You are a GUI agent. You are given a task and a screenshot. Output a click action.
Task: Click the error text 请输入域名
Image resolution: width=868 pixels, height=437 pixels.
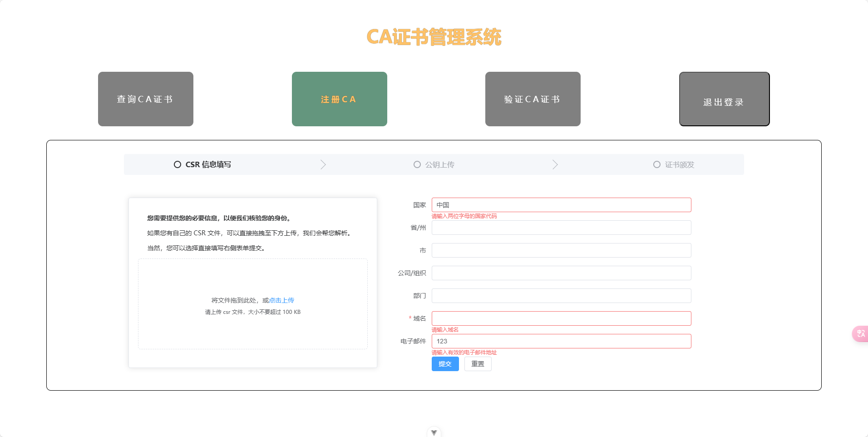point(445,330)
